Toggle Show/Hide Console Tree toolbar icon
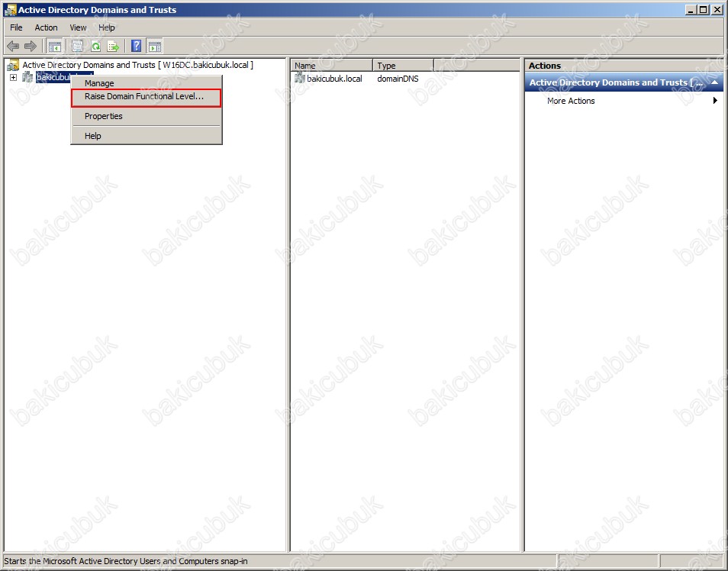This screenshot has height=571, width=728. (54, 46)
